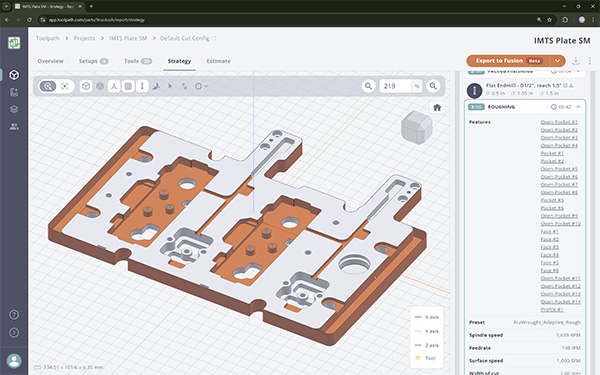Click the Export to Fusion button
Image resolution: width=600 pixels, height=375 pixels.
[508, 60]
